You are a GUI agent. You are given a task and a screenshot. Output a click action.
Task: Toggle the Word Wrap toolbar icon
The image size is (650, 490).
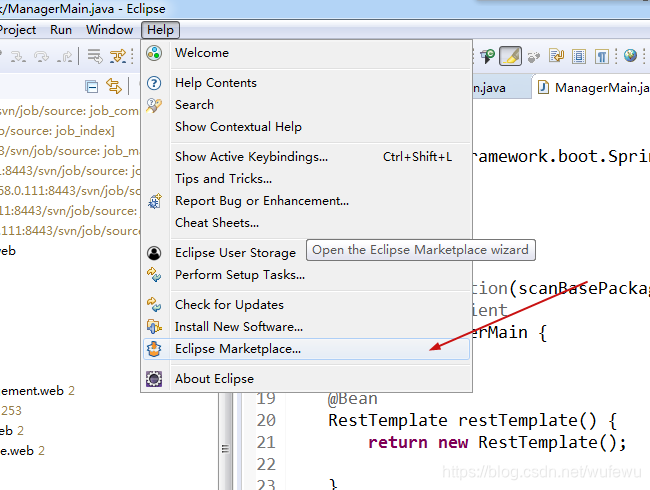(x=557, y=56)
